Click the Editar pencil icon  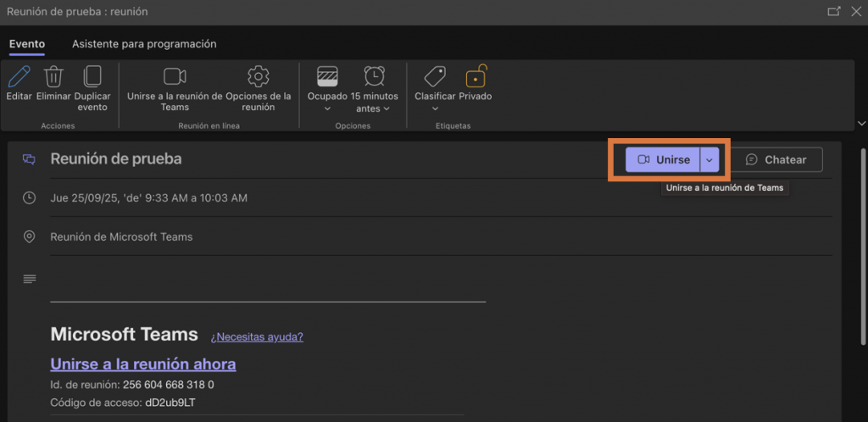coord(19,77)
